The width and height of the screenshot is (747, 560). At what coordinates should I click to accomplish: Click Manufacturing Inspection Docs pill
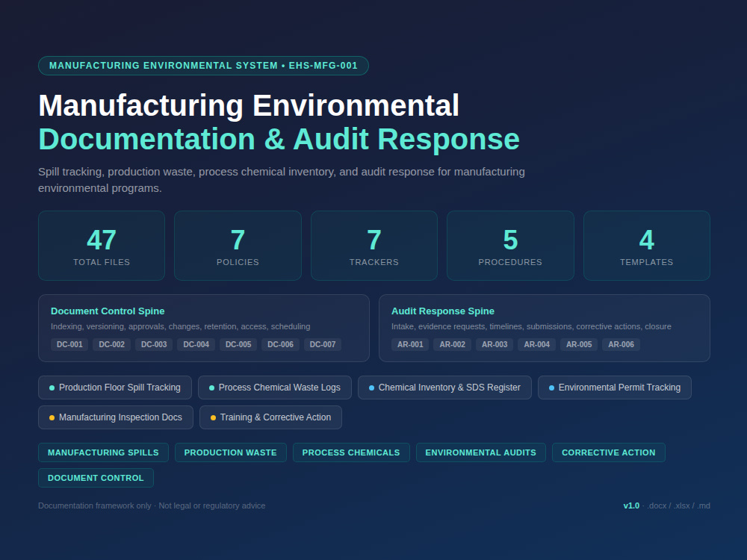pos(116,417)
